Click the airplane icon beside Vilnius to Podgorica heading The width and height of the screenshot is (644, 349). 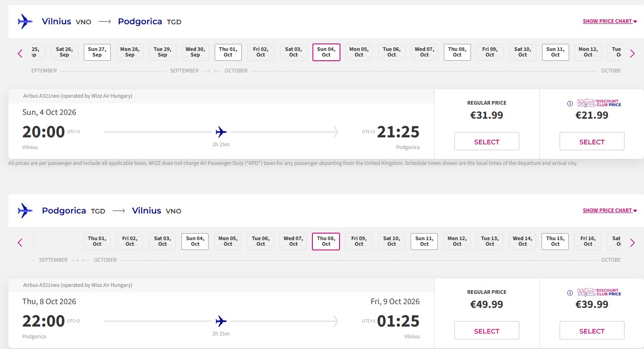tap(25, 21)
